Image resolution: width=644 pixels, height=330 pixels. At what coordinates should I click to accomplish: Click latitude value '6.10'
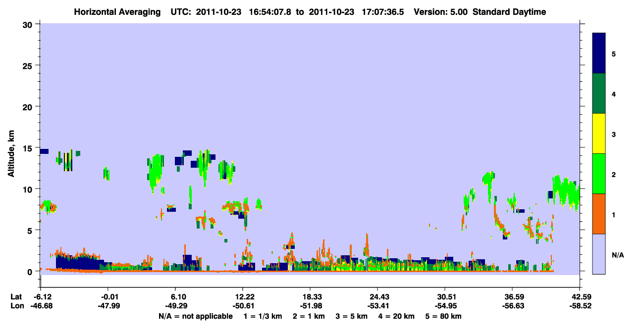tap(177, 297)
